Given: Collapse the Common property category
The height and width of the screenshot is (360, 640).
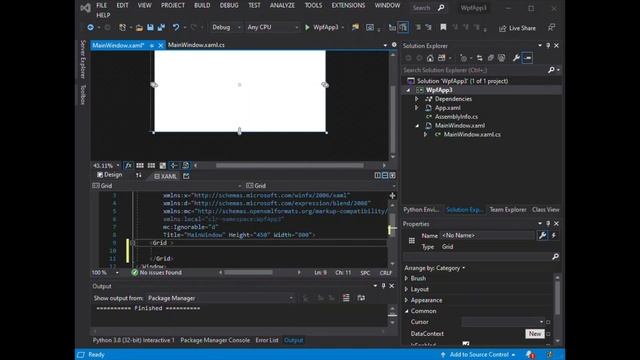Looking at the screenshot, I should [x=407, y=311].
